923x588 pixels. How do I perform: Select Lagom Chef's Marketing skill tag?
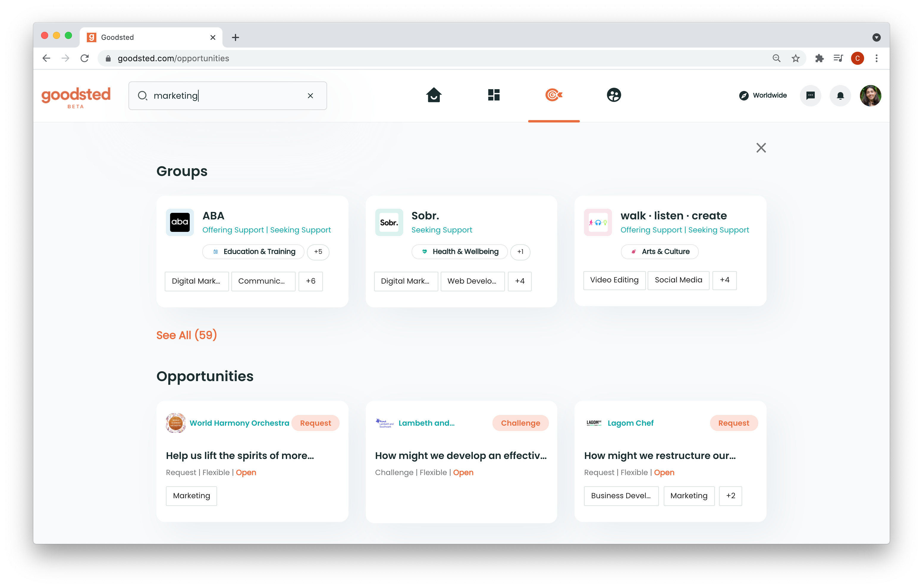point(689,496)
